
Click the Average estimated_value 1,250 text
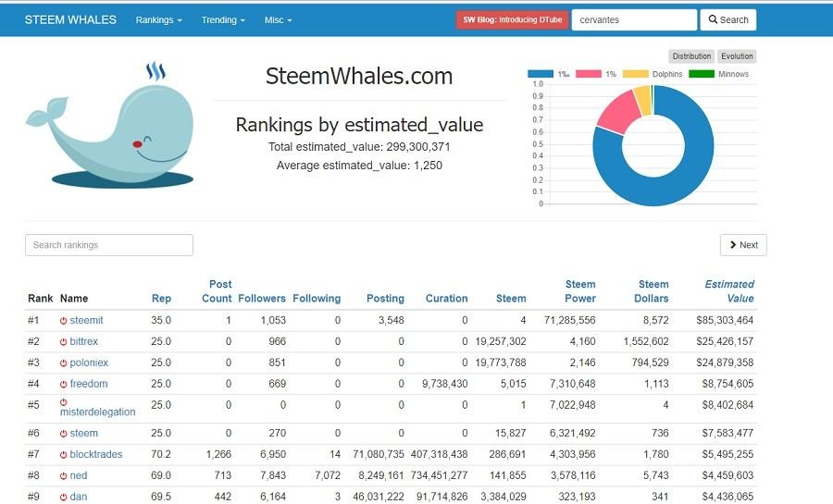pos(359,166)
